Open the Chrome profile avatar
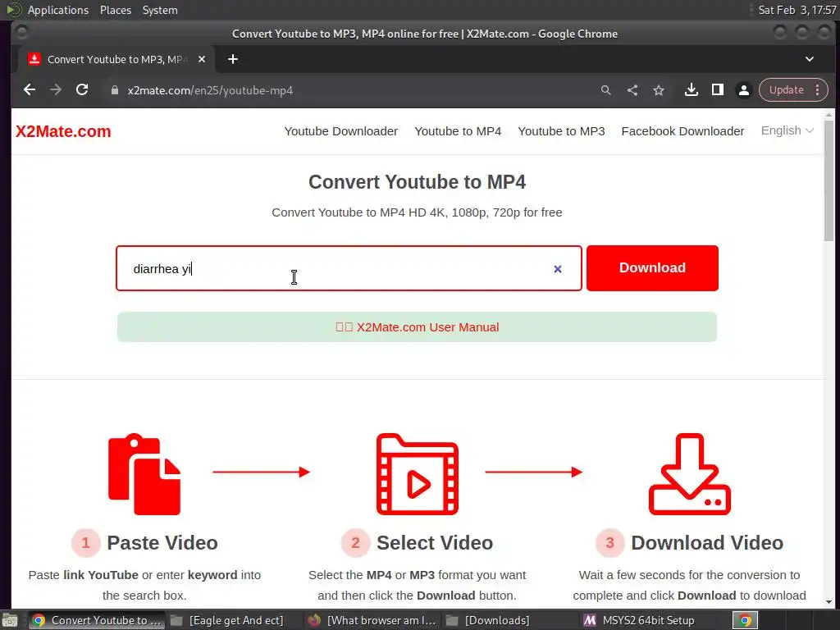The width and height of the screenshot is (840, 630). [x=743, y=90]
